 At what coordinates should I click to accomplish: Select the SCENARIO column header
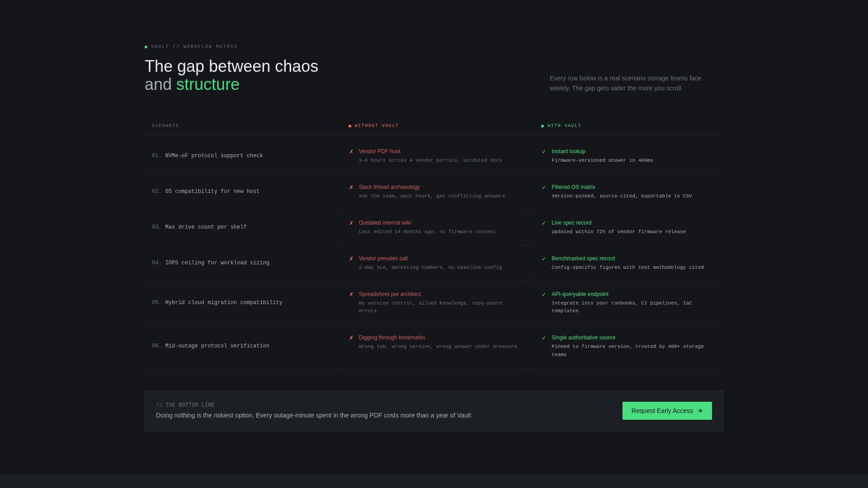[165, 126]
